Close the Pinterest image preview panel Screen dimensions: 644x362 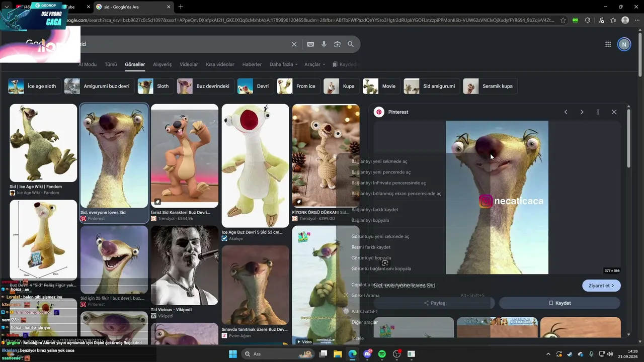click(614, 112)
